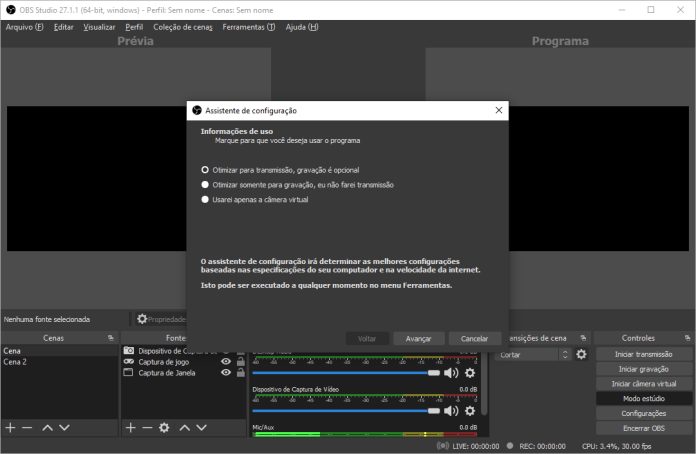Mute Dispositivo de Captura de Vídeo audio
Image resolution: width=696 pixels, height=454 pixels.
pyautogui.click(x=451, y=411)
